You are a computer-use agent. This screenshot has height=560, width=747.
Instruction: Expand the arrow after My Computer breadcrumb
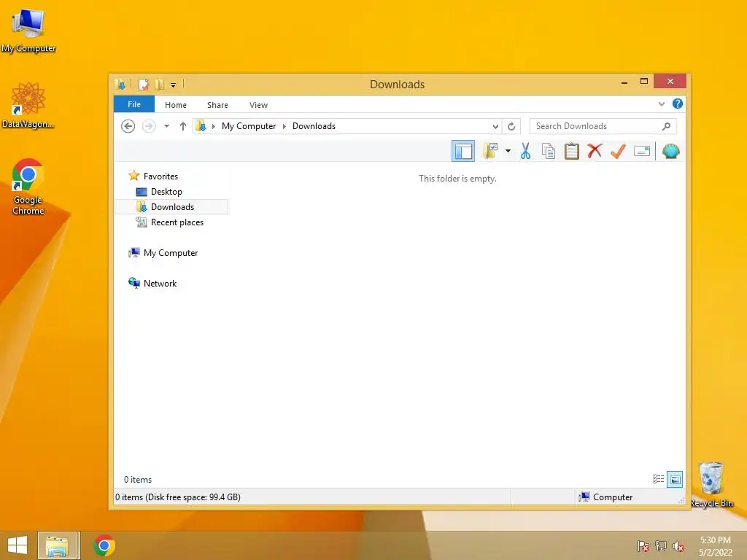click(285, 126)
